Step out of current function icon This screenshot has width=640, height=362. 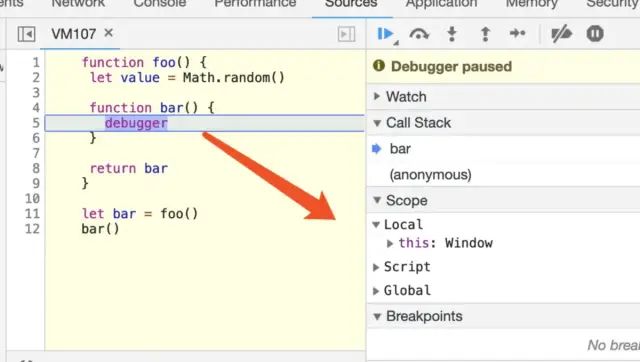[x=485, y=34]
